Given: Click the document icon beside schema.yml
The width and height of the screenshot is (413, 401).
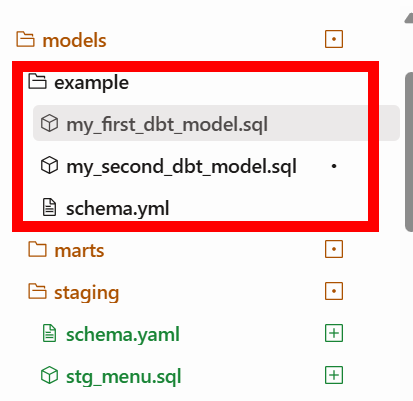Looking at the screenshot, I should tap(49, 207).
